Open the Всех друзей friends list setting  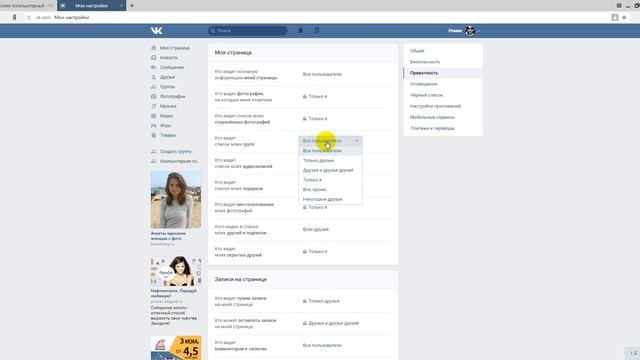316,229
